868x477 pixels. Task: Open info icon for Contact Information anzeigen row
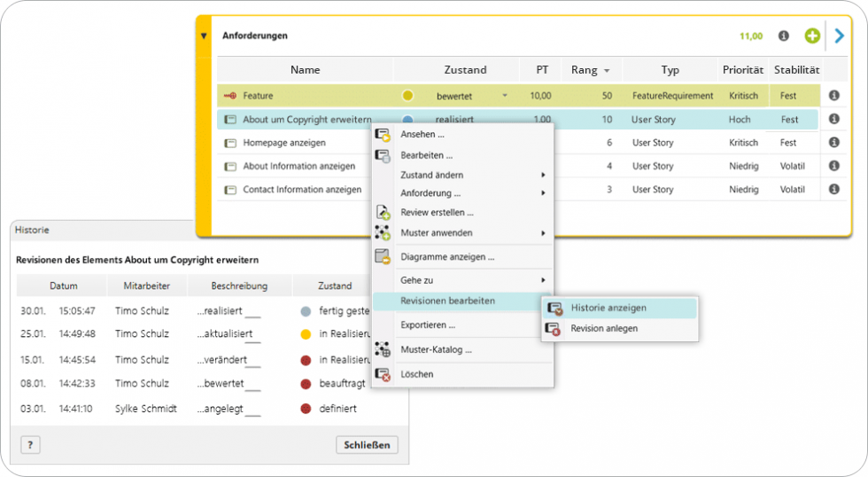pos(833,189)
